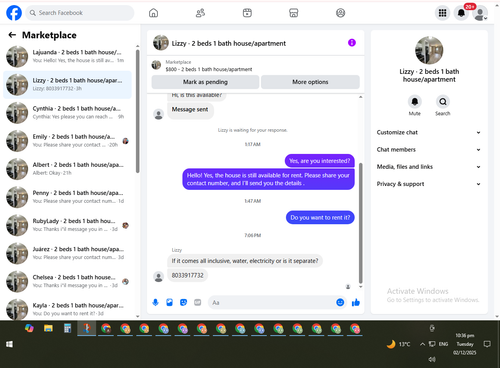Mute this chat with the bell icon
500x368 pixels.
tap(415, 102)
